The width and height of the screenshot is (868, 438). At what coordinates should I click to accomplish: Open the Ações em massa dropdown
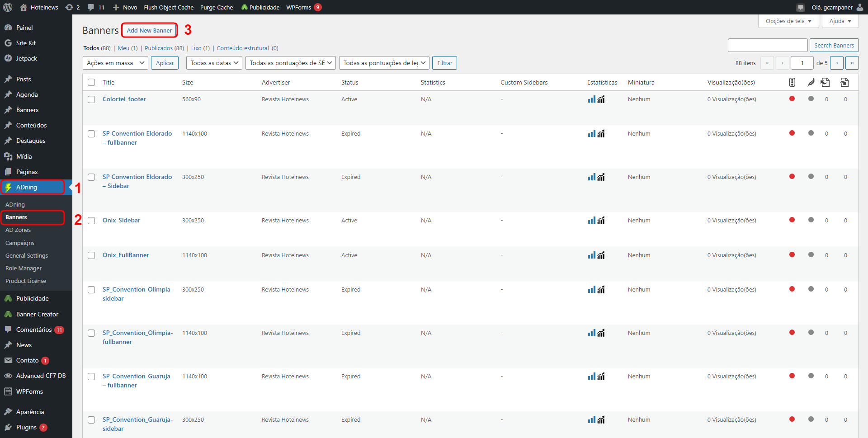(115, 63)
